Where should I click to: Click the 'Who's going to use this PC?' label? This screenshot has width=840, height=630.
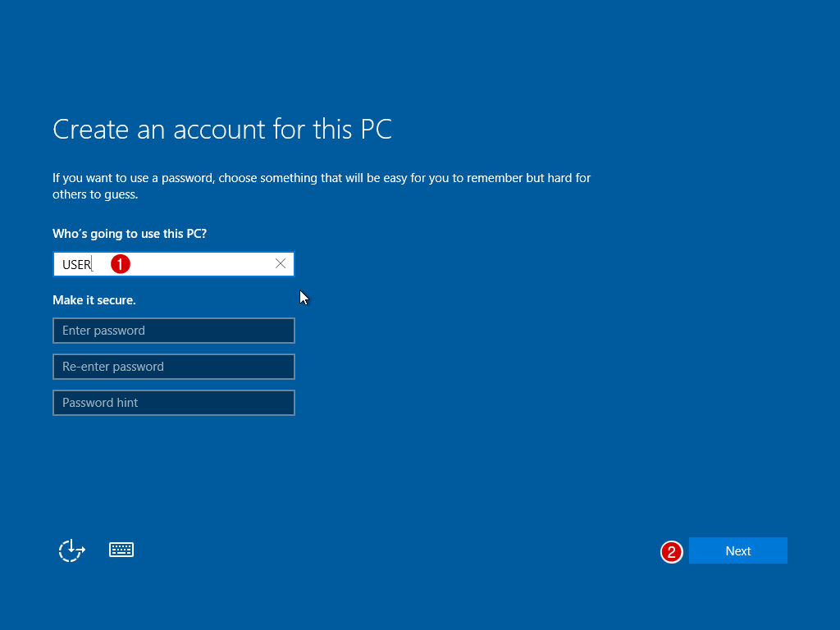pyautogui.click(x=130, y=234)
